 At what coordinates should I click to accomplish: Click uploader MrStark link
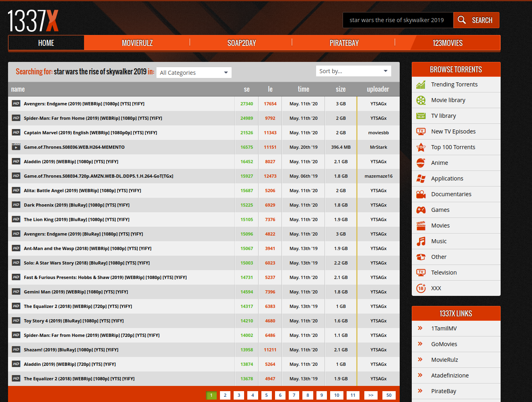pos(378,147)
